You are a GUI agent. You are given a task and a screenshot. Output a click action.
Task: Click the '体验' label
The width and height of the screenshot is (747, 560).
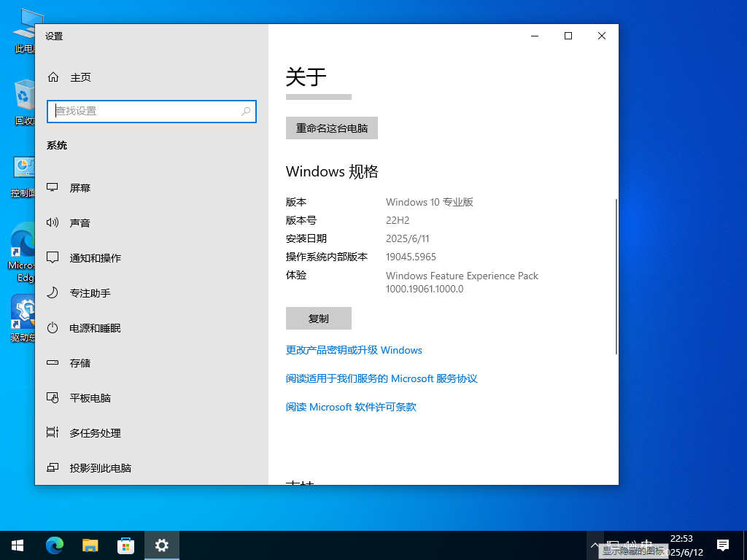[296, 275]
